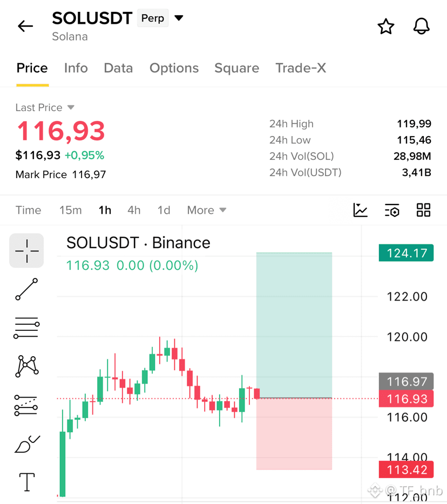Select the 15m timeframe
Viewport: 447px width, 504px height.
[x=70, y=210]
